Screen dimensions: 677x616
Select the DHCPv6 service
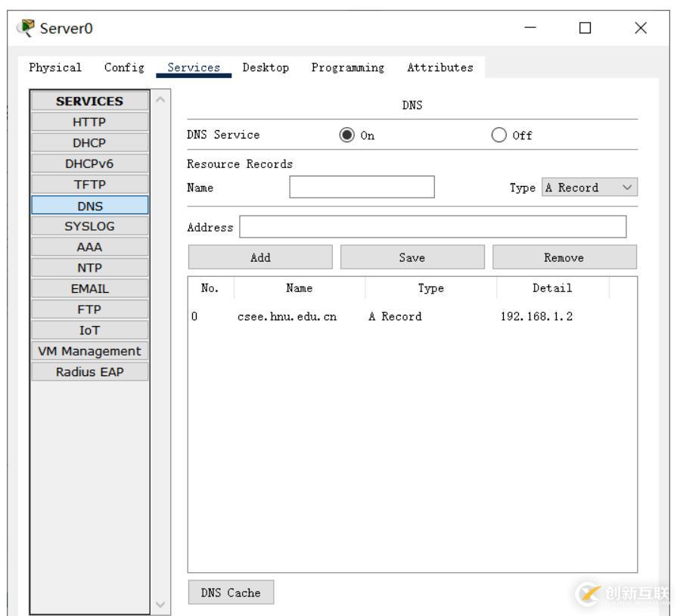point(90,163)
